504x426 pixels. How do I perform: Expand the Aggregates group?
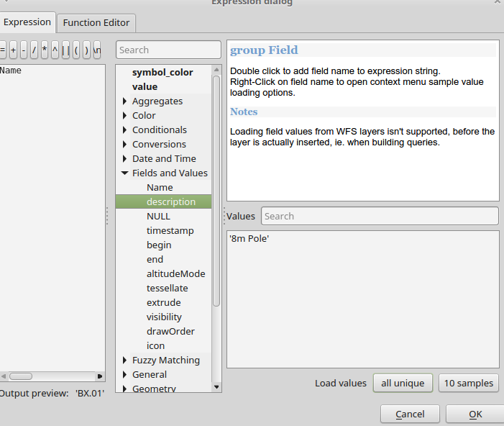[124, 101]
